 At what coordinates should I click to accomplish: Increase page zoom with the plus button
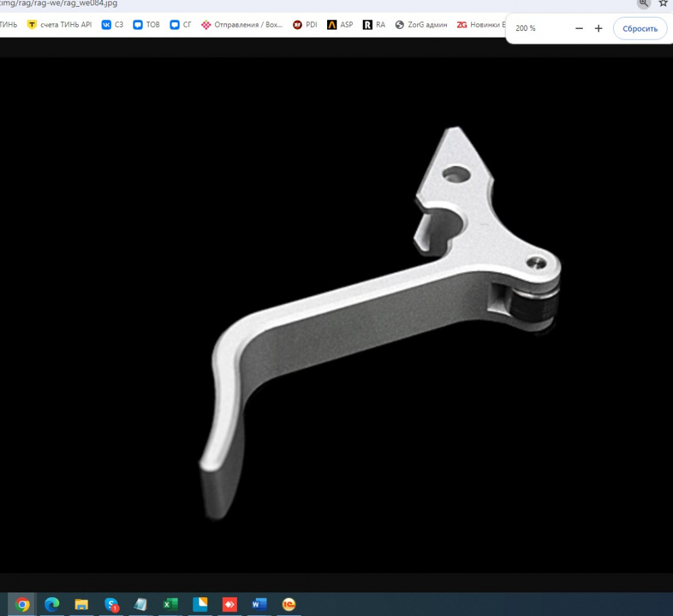tap(598, 28)
